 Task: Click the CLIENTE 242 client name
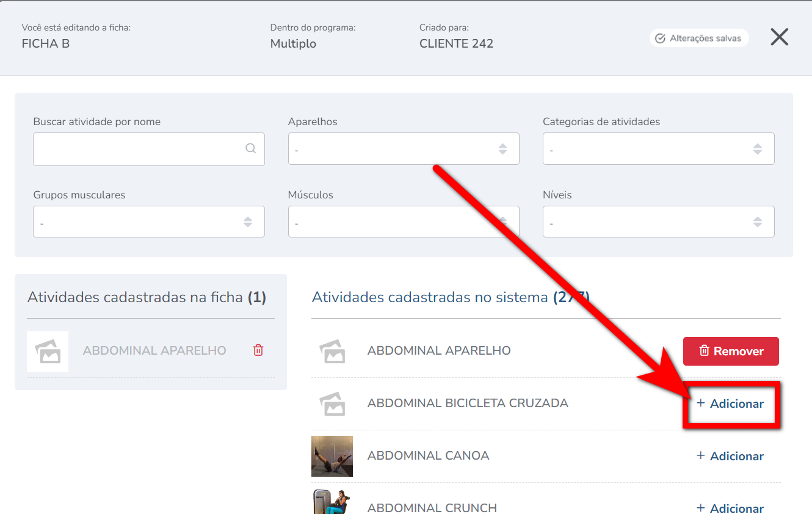[456, 43]
